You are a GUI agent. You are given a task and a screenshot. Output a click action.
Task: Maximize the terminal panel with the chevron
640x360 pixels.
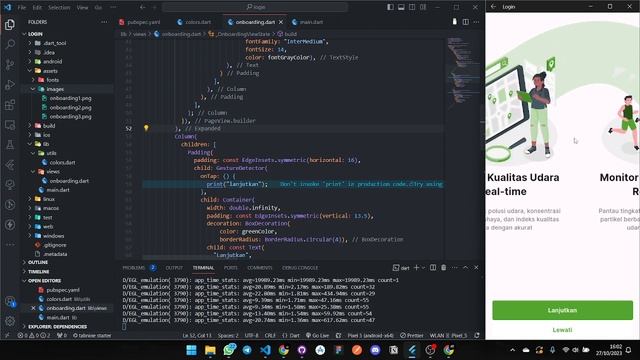(465, 268)
